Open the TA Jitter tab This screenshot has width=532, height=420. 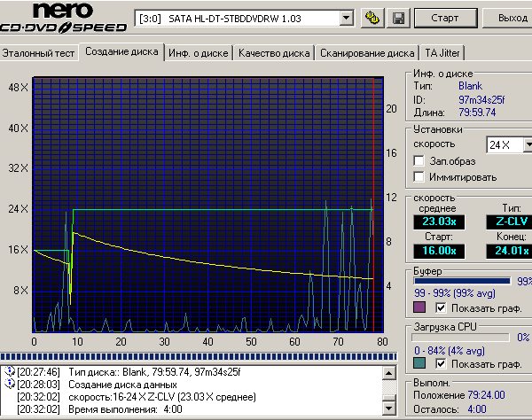coord(442,53)
